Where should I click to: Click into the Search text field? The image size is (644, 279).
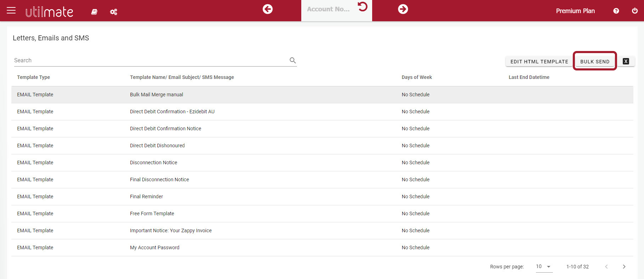coord(151,61)
